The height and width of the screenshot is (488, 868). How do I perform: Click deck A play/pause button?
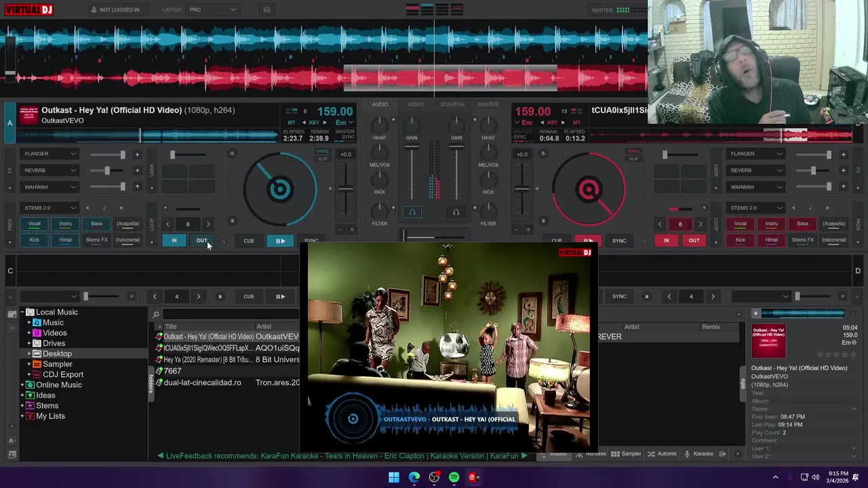280,241
